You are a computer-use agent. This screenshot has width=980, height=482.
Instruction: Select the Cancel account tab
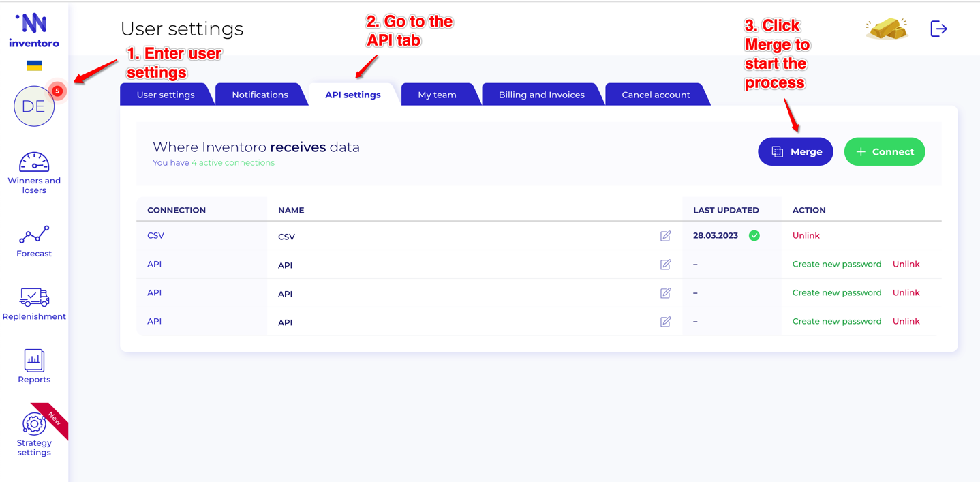656,95
